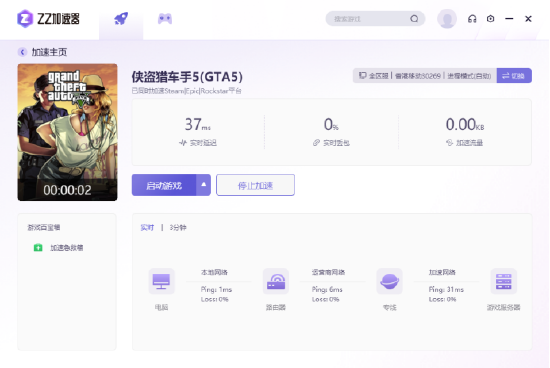The height and width of the screenshot is (368, 550).
Task: Click the green first-aid kit icon
Action: pyautogui.click(x=38, y=248)
